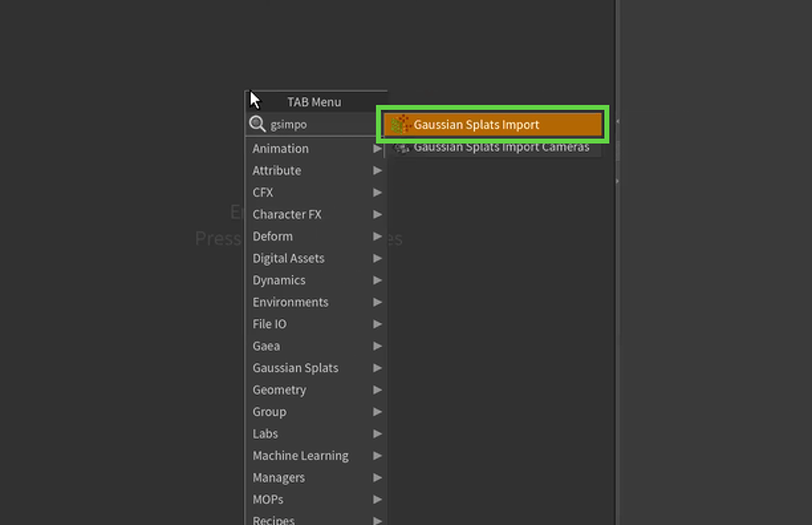Expand the Attribute submenu arrow

[x=378, y=171]
